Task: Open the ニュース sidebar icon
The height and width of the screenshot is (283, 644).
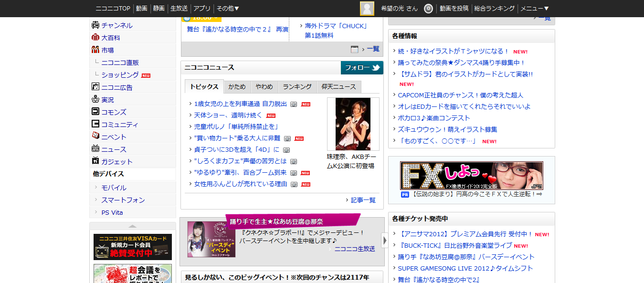Action: [x=95, y=149]
